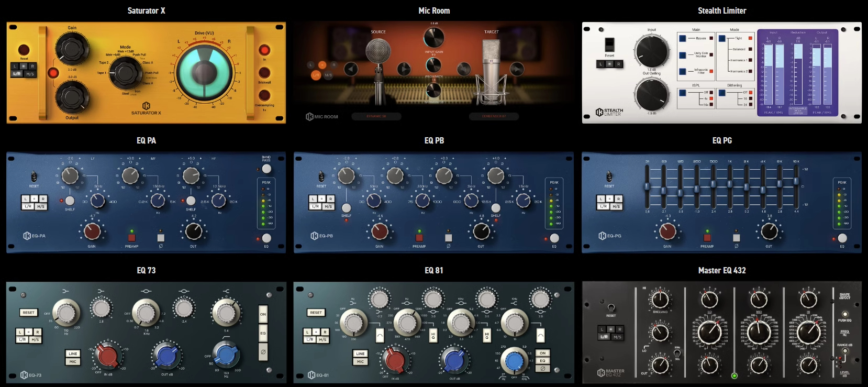Click the Input knob on Stealth Limiter
The width and height of the screenshot is (868, 387).
point(651,50)
